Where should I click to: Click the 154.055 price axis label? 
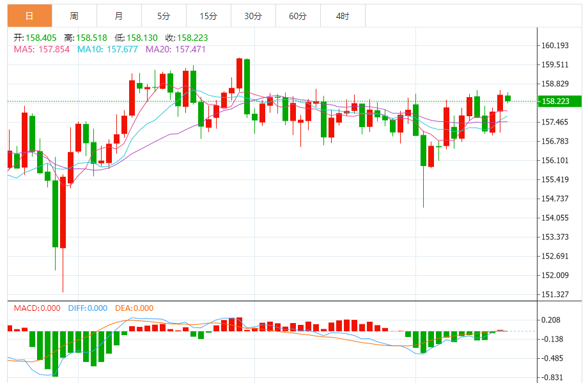click(555, 218)
